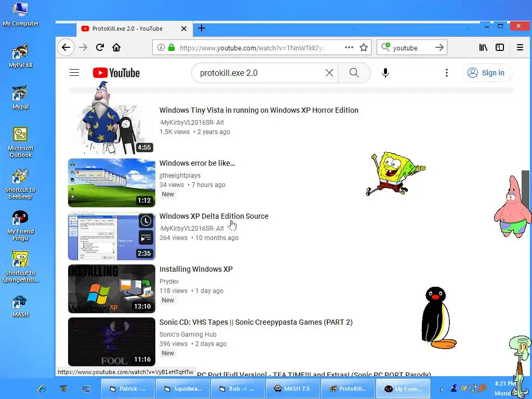Open YouTube settings three-dot menu
The height and width of the screenshot is (399, 532).
click(x=446, y=73)
